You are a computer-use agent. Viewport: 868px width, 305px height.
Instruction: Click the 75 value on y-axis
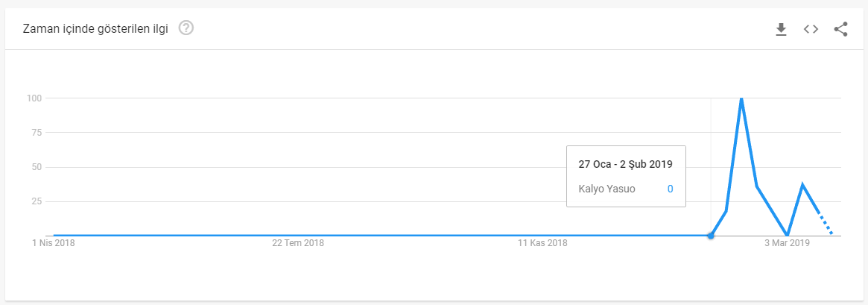click(x=35, y=133)
